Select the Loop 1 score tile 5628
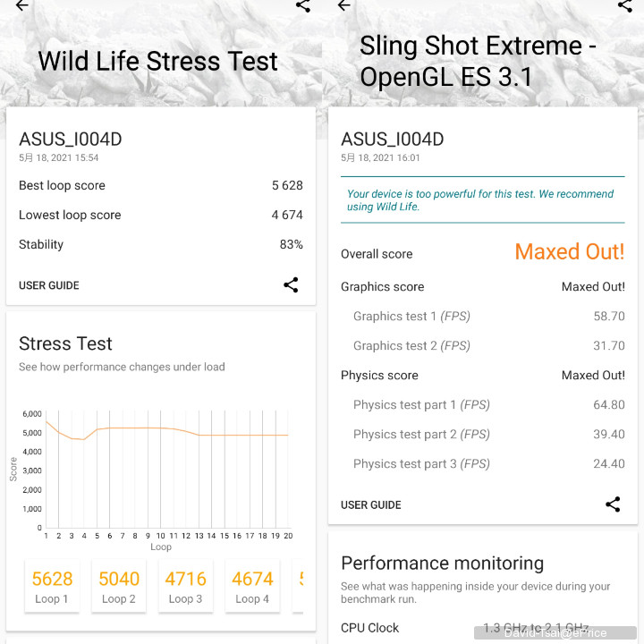The height and width of the screenshot is (644, 644). click(x=52, y=587)
